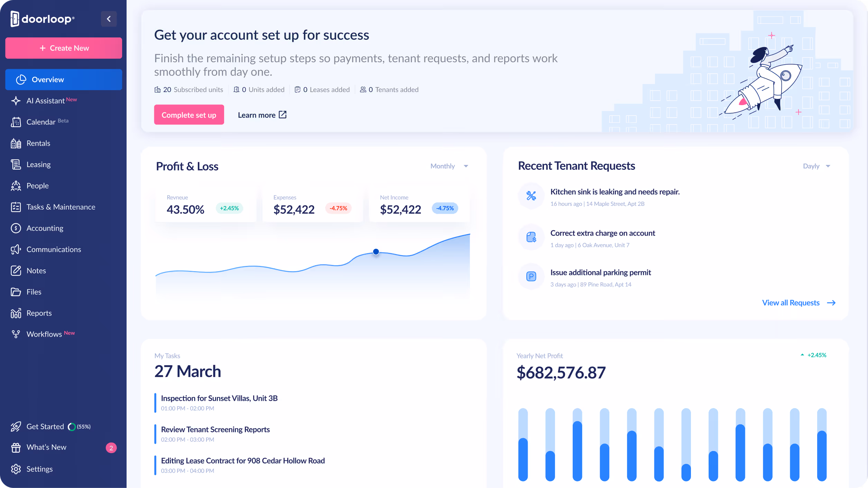Screen dimensions: 868x488
Task: Click the Workflows branch icon
Action: coord(16,334)
